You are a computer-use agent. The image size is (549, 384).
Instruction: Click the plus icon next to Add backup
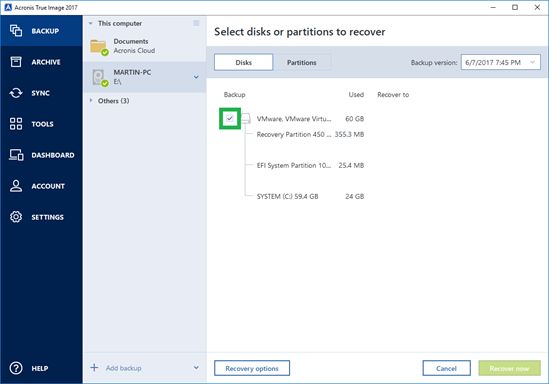[x=94, y=368]
